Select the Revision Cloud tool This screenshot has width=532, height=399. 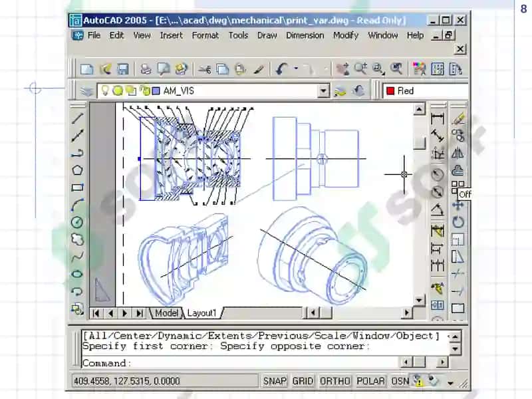click(77, 239)
